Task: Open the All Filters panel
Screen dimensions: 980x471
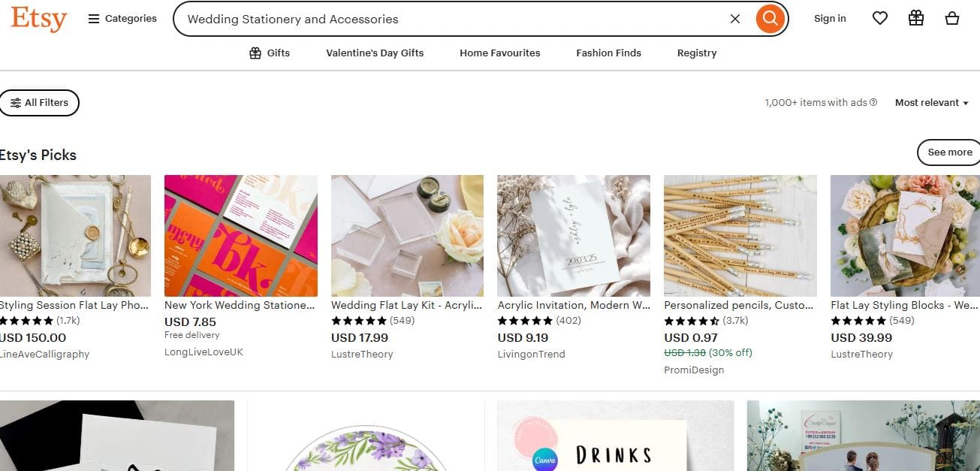Action: coord(39,103)
